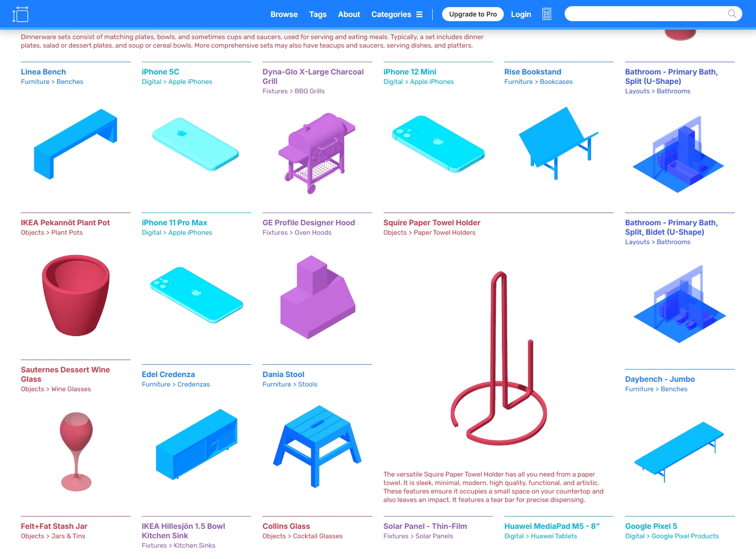Click the Dimensions logo icon
The width and height of the screenshot is (756, 559).
pyautogui.click(x=20, y=14)
